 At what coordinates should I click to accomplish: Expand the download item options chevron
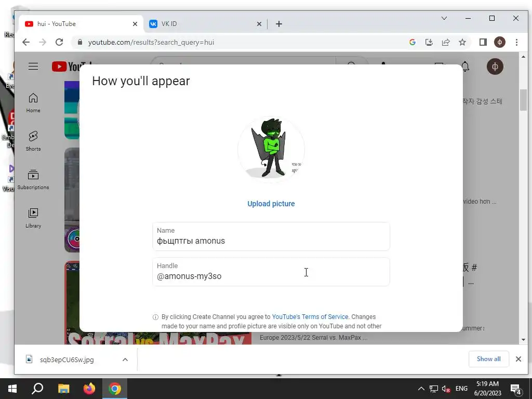(125, 360)
